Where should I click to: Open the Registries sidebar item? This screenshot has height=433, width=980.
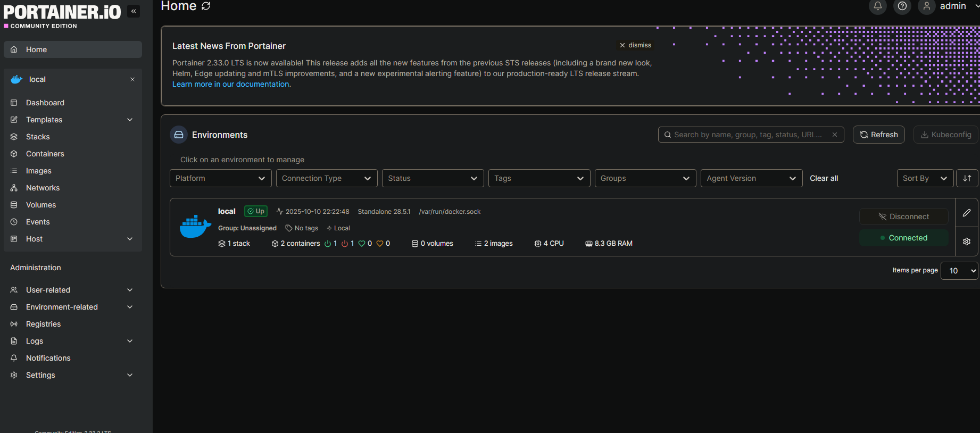pyautogui.click(x=73, y=324)
